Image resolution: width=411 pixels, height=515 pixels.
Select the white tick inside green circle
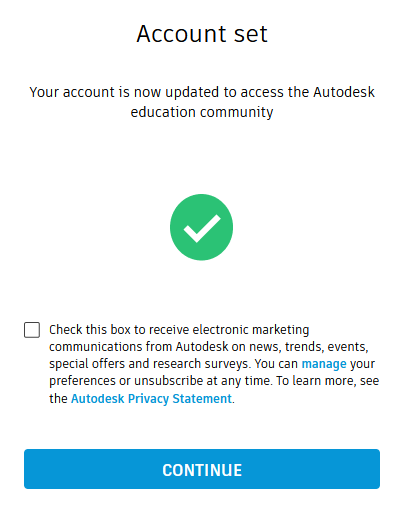point(202,228)
